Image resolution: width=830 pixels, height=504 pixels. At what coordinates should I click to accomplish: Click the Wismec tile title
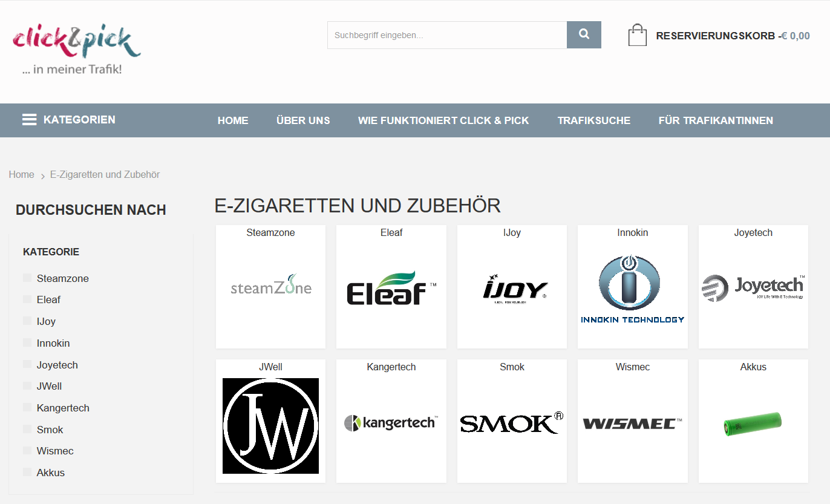coord(632,367)
